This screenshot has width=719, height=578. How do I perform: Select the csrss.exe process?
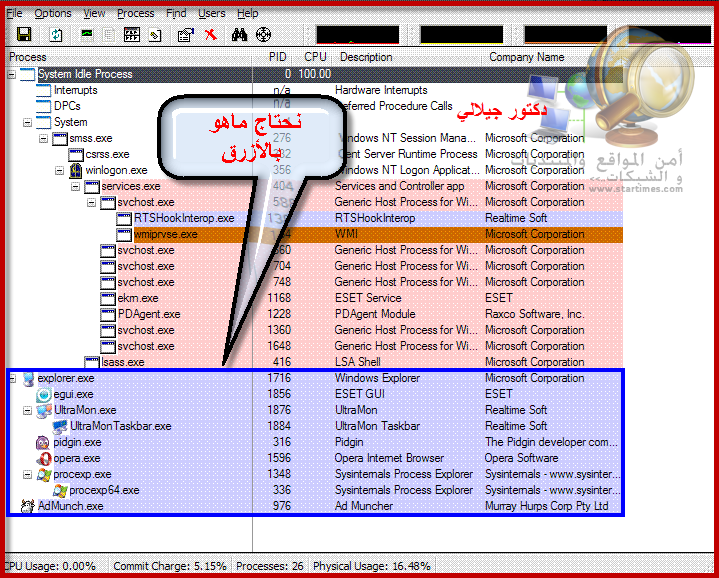click(x=107, y=154)
